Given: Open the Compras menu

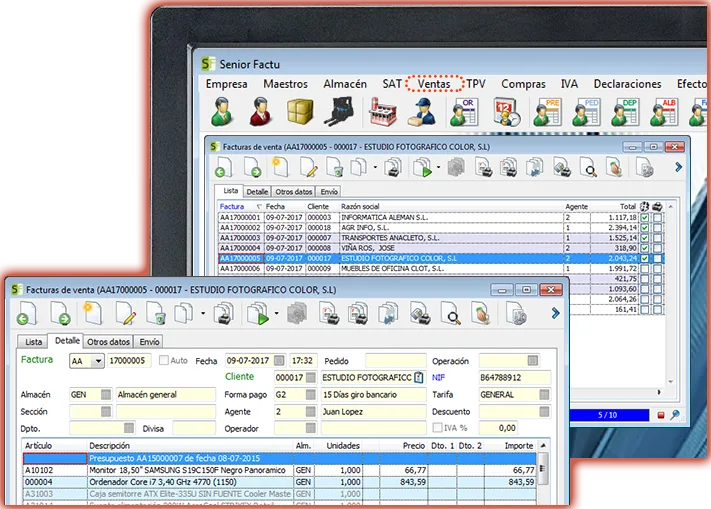Looking at the screenshot, I should [x=523, y=84].
